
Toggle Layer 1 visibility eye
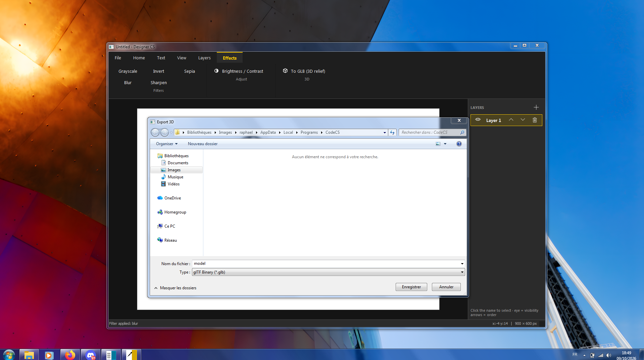[478, 120]
